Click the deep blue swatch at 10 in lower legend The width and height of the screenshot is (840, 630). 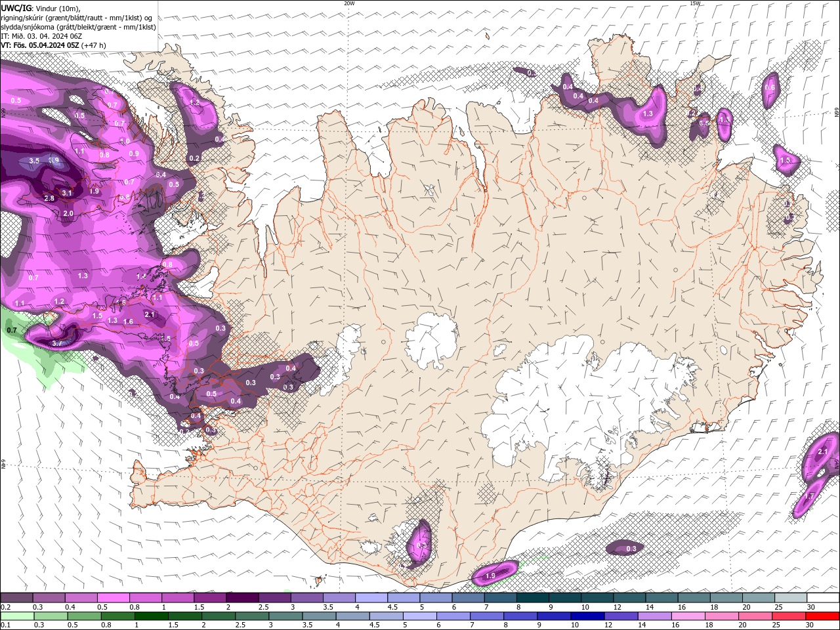coord(587,616)
